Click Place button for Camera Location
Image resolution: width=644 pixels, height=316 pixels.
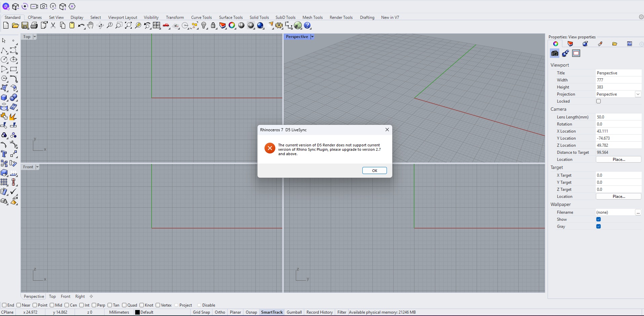(x=618, y=160)
